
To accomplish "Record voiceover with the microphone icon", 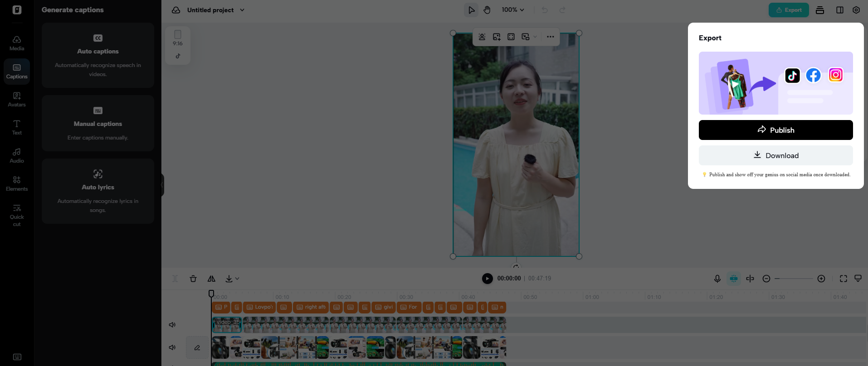I will 717,279.
